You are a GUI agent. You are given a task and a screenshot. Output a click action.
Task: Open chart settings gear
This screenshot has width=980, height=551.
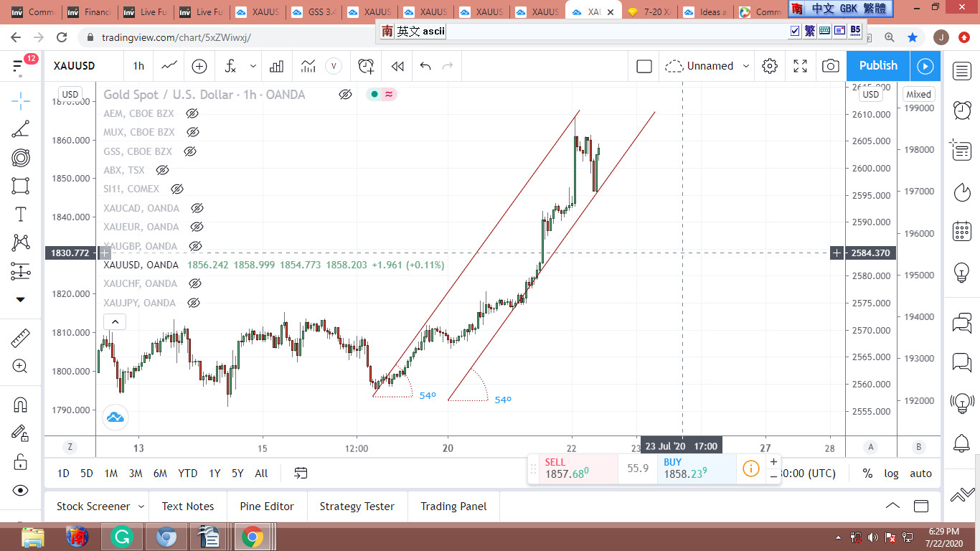(x=770, y=66)
